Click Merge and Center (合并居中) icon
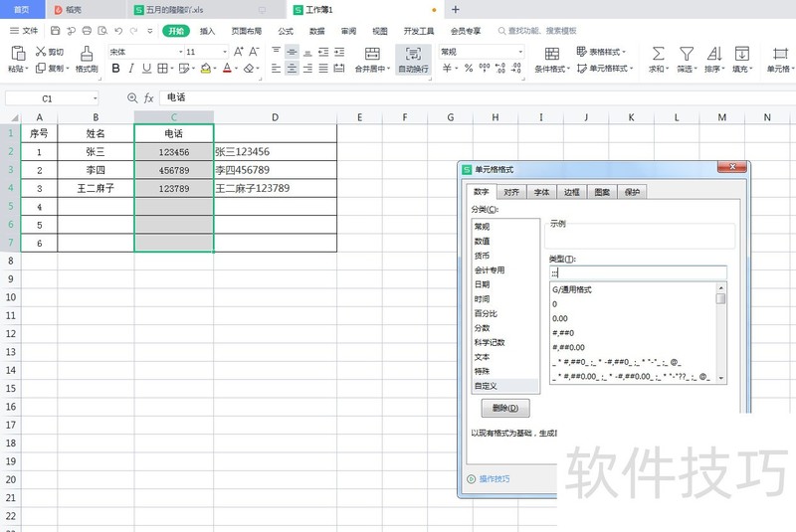796x532 pixels. point(372,54)
